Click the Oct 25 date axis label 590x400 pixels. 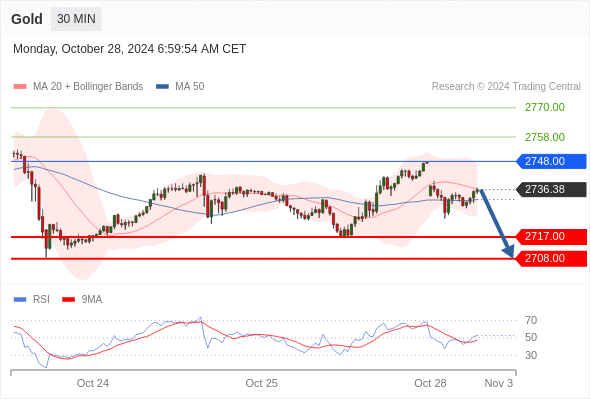tap(262, 383)
